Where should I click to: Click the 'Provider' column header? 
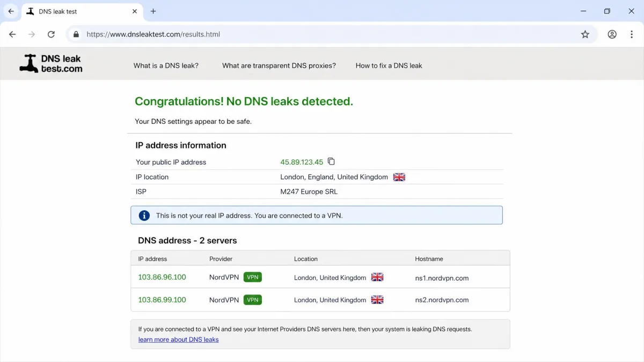tap(221, 258)
